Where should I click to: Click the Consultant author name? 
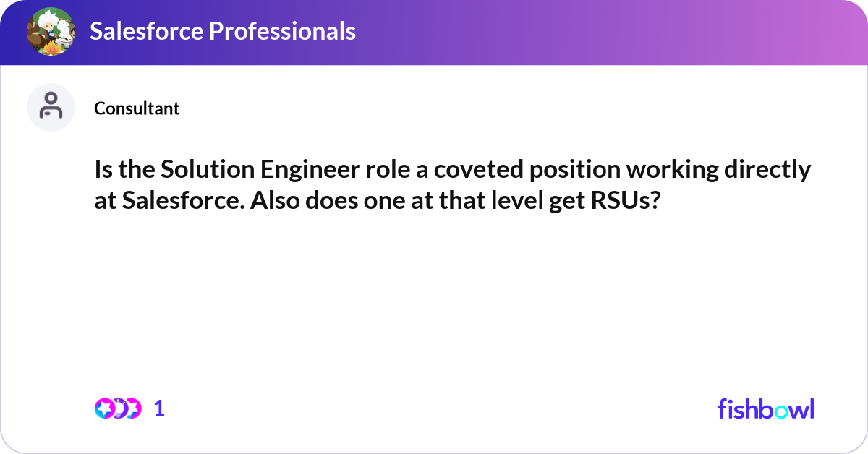(x=137, y=108)
